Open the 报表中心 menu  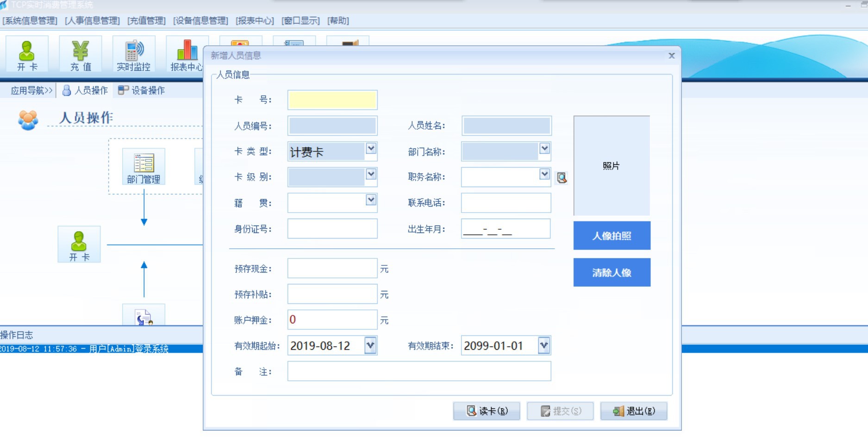coord(255,21)
